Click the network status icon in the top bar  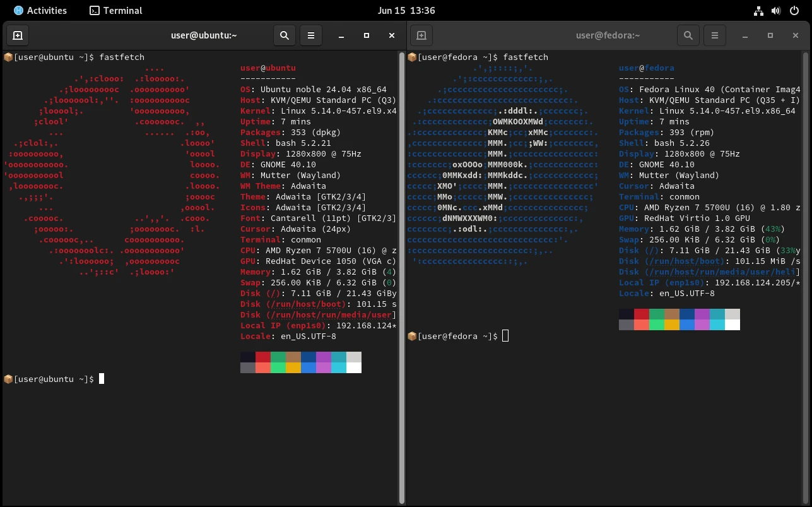click(759, 11)
